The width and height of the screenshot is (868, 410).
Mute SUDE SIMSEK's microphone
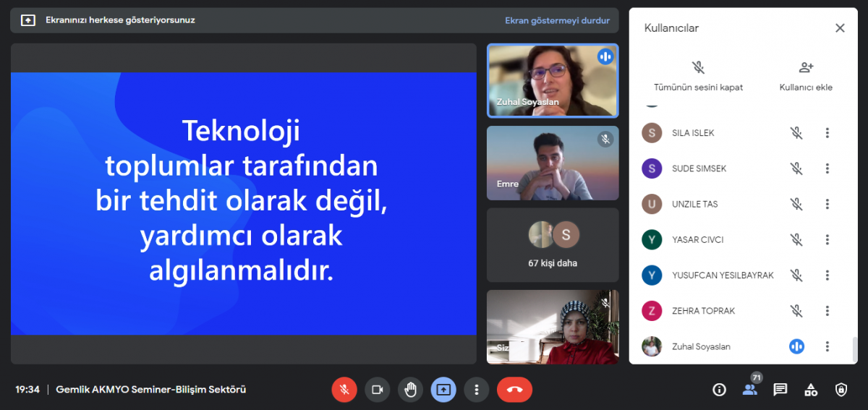pyautogui.click(x=796, y=168)
